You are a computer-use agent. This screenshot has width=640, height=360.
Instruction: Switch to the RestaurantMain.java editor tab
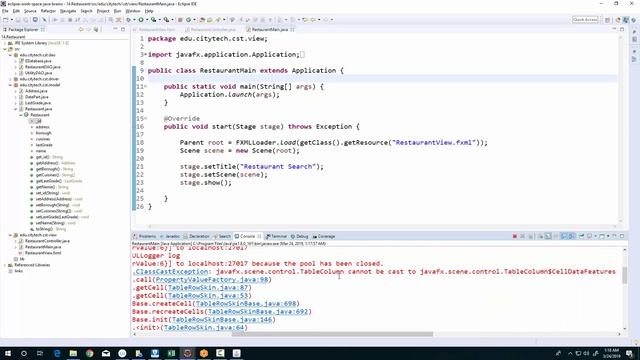pos(269,29)
